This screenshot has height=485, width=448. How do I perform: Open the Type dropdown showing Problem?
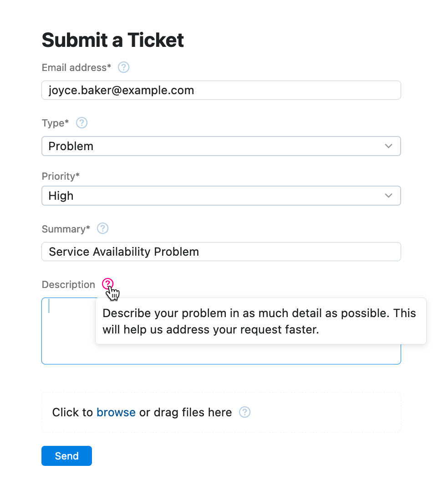[221, 146]
